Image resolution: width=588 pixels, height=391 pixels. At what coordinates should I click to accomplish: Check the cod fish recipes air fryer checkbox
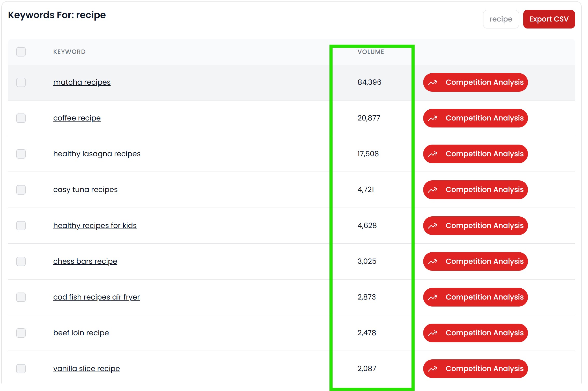click(x=21, y=297)
